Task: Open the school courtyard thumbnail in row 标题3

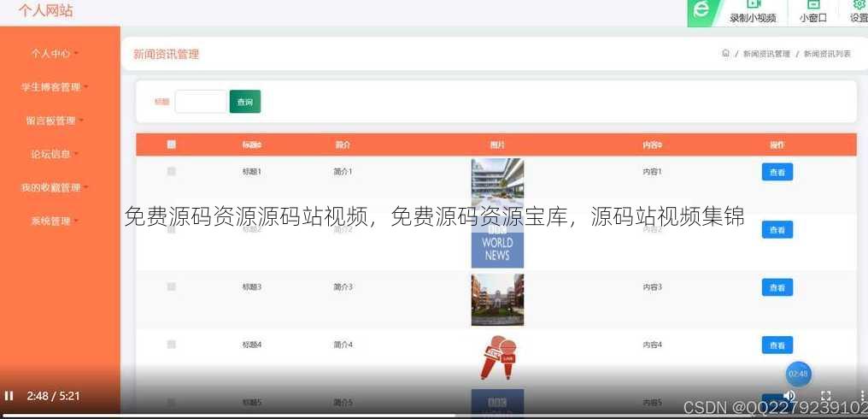Action: pos(497,299)
